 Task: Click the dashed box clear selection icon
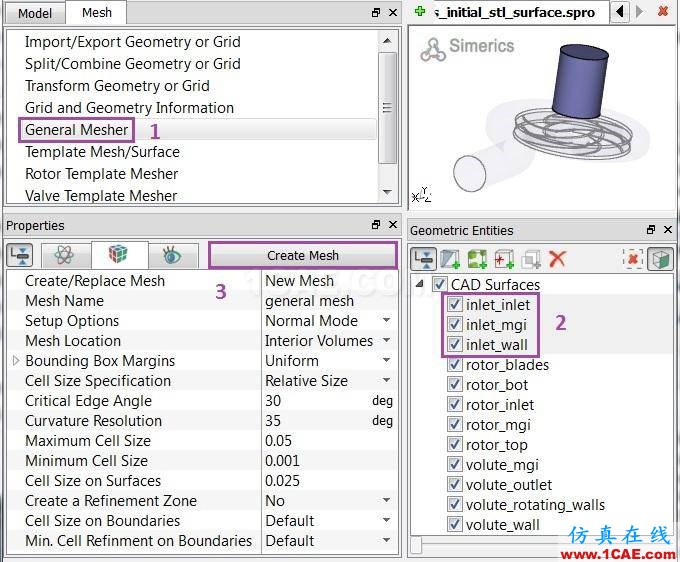tap(633, 259)
